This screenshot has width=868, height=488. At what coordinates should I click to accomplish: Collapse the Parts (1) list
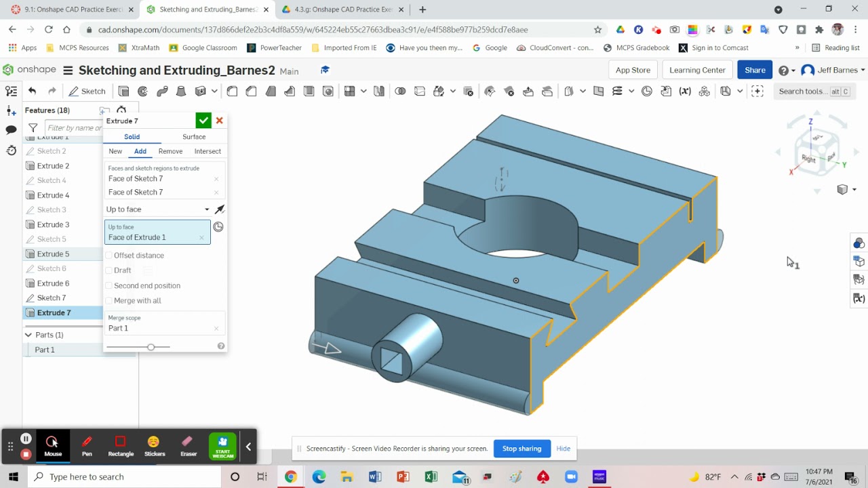28,335
